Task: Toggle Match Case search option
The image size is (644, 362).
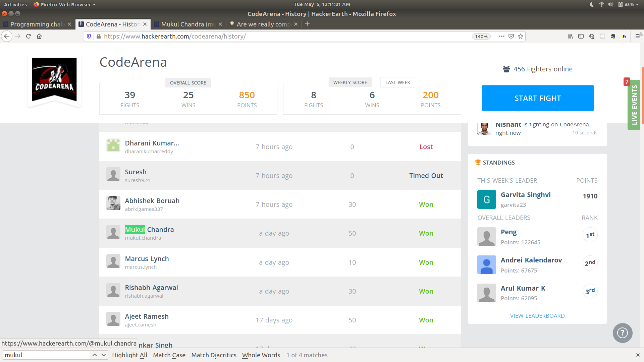Action: click(x=169, y=355)
